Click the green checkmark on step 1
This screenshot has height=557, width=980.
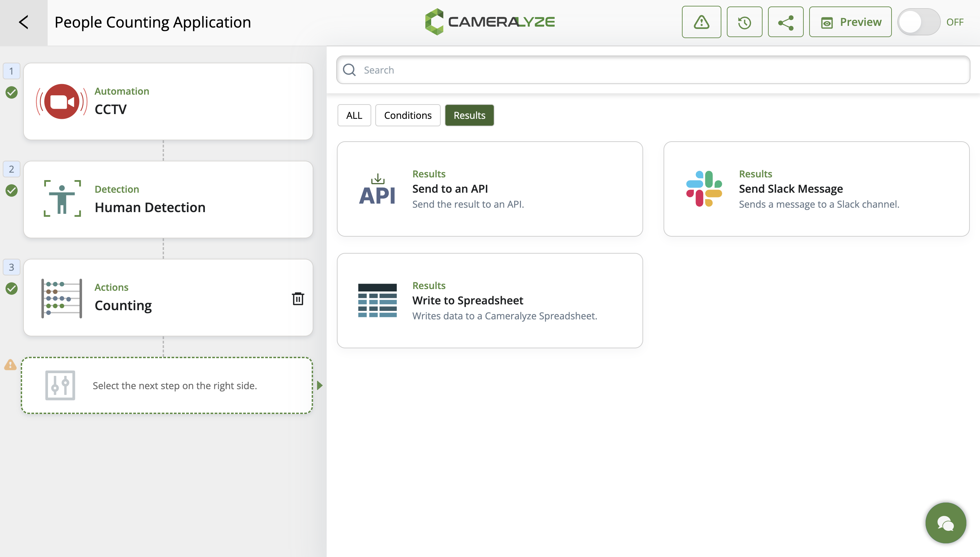pyautogui.click(x=11, y=92)
